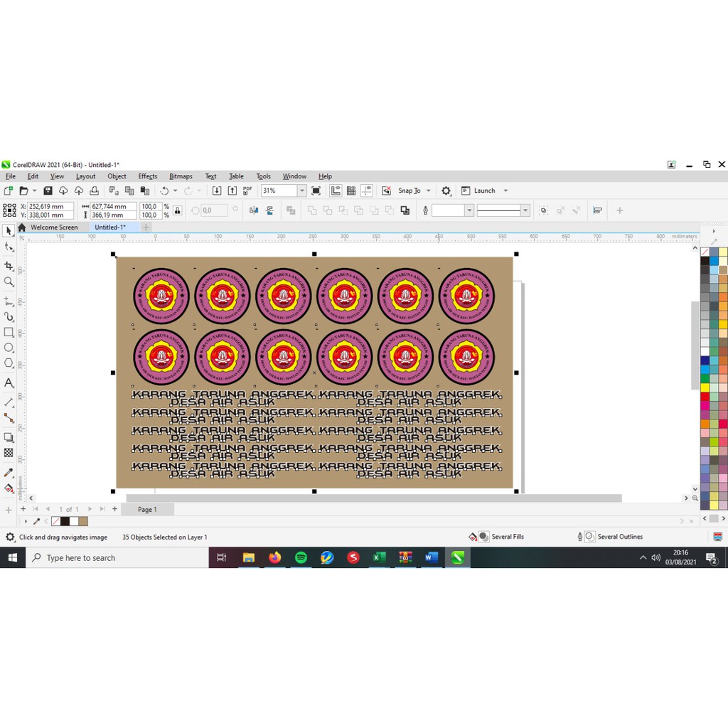Expand the Snap To dropdown

point(429,191)
